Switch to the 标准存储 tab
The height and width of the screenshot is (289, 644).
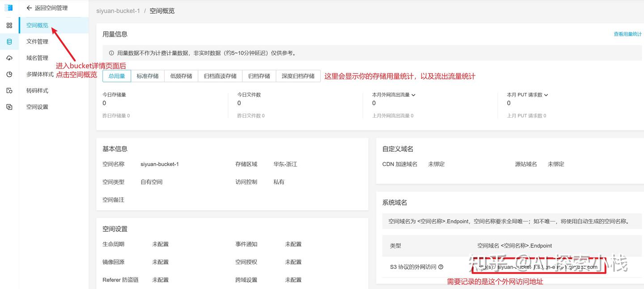pos(148,76)
